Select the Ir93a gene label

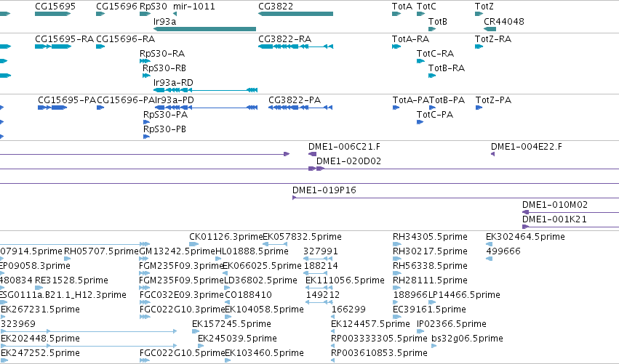coord(164,21)
